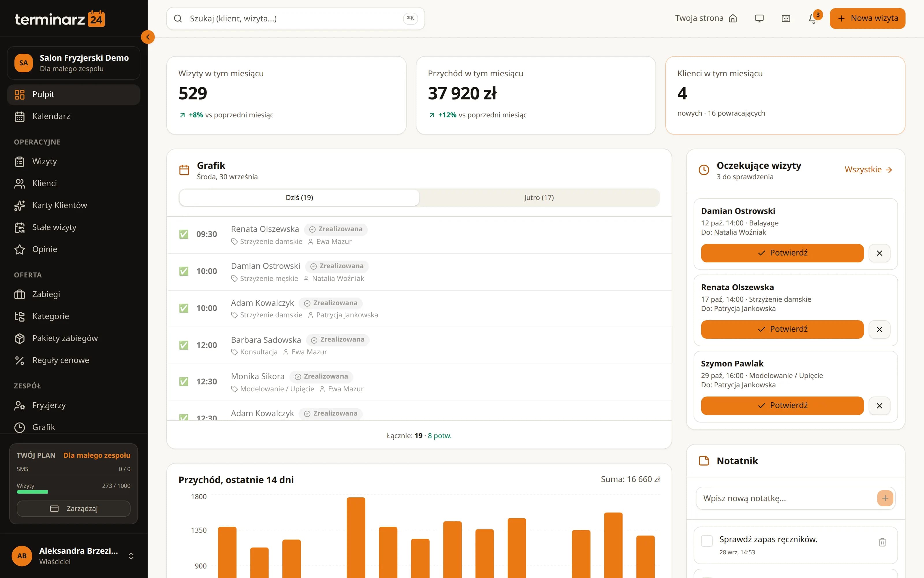Click the Opinie star icon
The width and height of the screenshot is (924, 578).
click(19, 249)
